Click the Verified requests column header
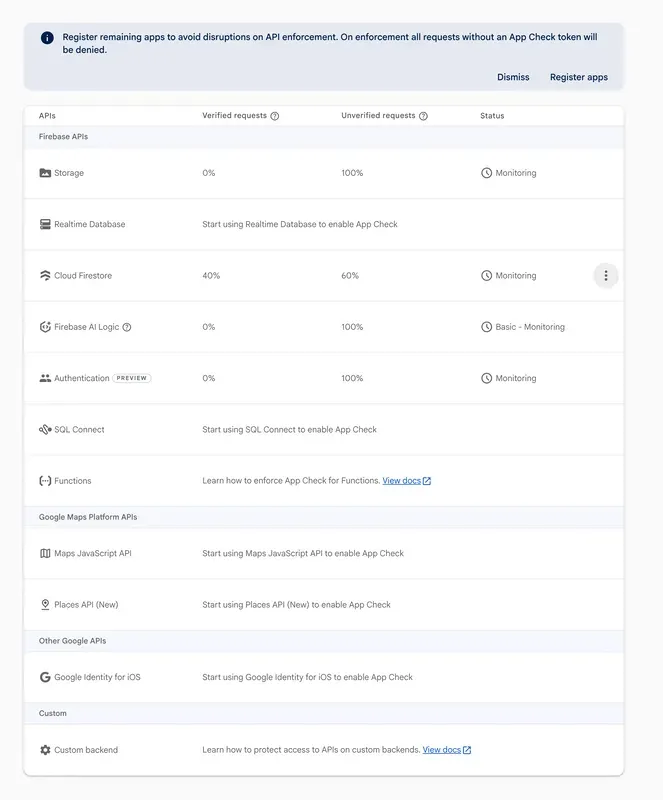The image size is (663, 800). coord(234,115)
